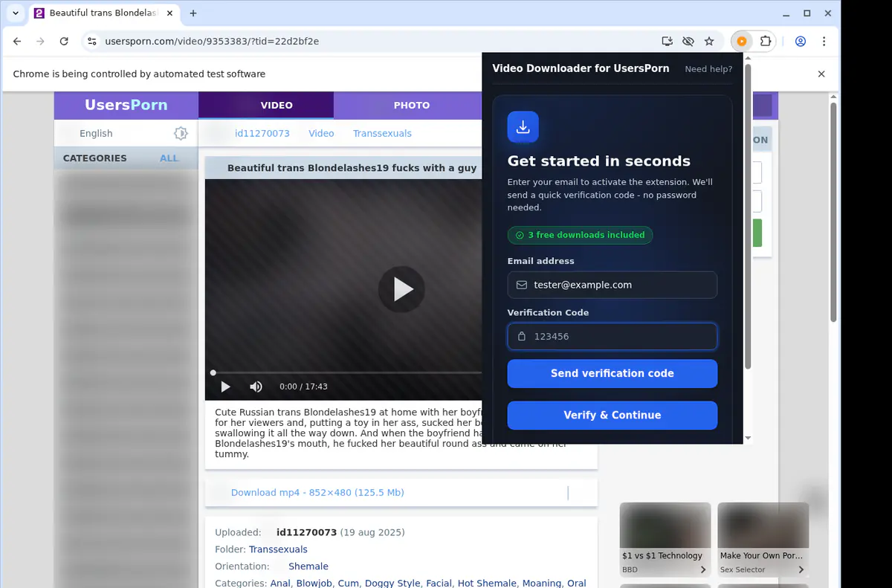Screen dimensions: 892x588
Task: Click the Cum category link
Action: click(348, 584)
